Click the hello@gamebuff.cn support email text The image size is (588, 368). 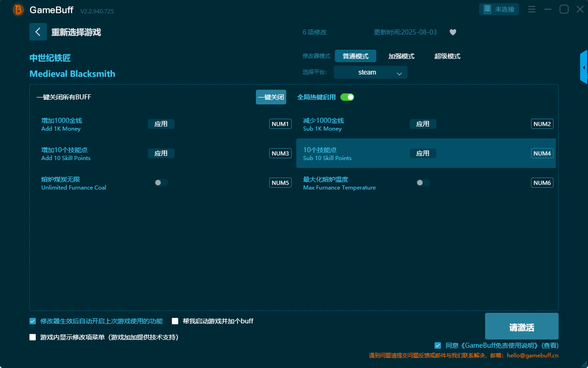(533, 356)
